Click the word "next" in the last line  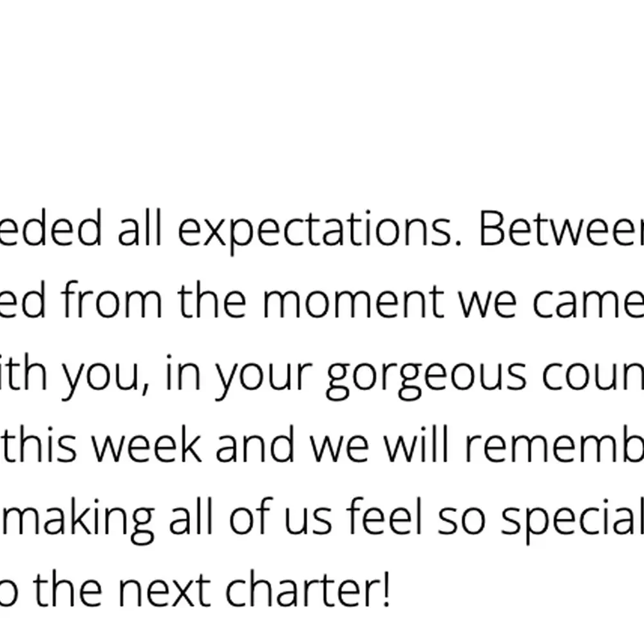[164, 590]
